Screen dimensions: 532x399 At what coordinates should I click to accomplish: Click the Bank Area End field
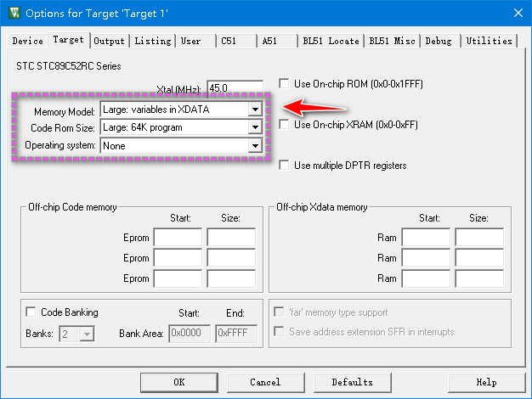click(x=236, y=334)
